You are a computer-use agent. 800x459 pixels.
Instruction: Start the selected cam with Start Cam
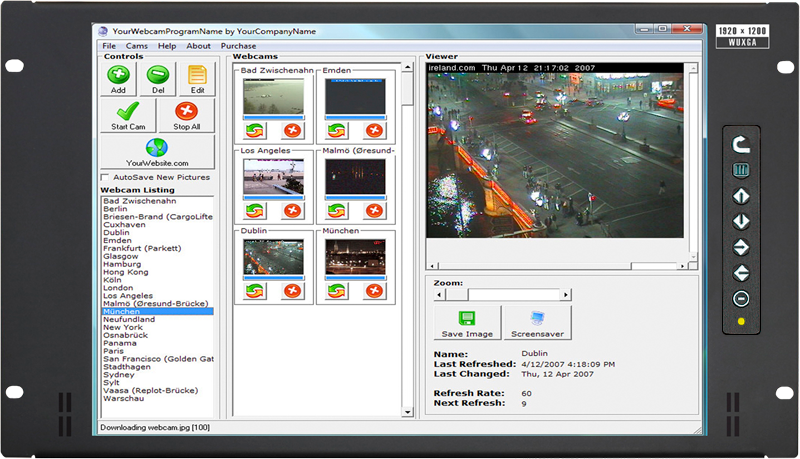tap(128, 115)
